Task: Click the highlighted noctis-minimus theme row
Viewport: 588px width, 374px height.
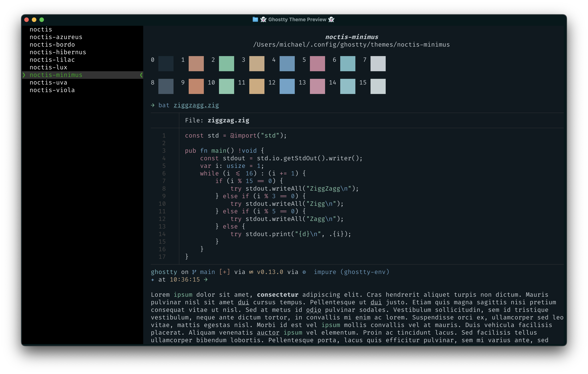Action: [x=82, y=75]
